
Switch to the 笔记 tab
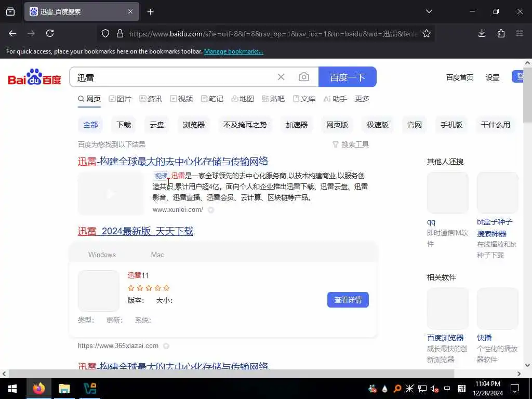212,99
